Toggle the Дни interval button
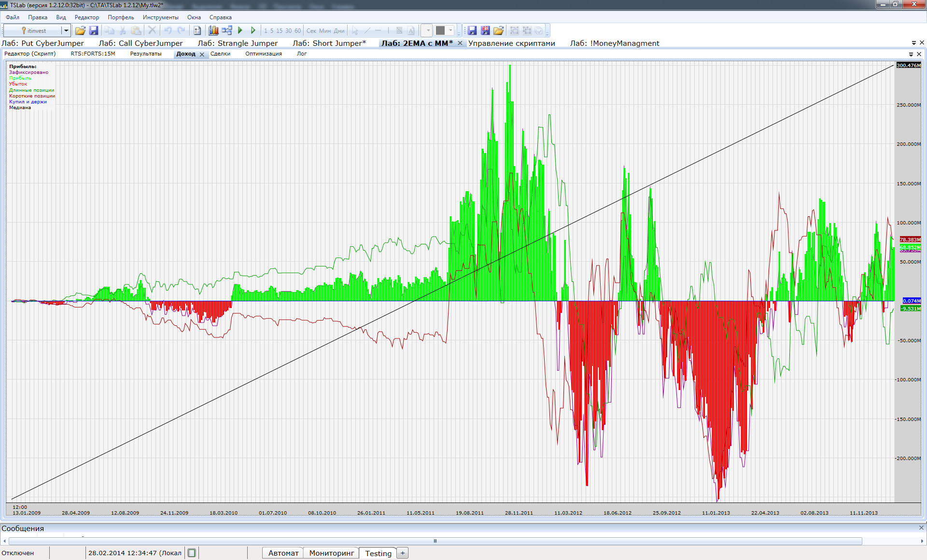Viewport: 927px width, 560px height. point(339,30)
